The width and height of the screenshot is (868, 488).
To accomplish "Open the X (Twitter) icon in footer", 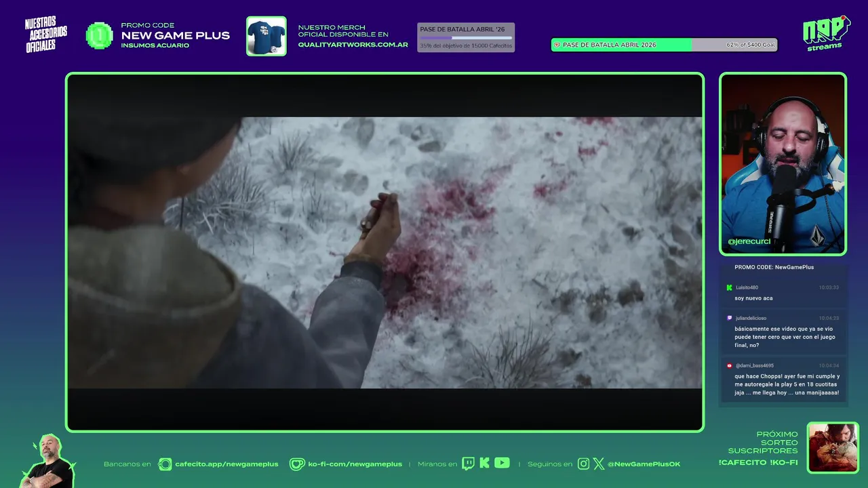I will pyautogui.click(x=599, y=464).
